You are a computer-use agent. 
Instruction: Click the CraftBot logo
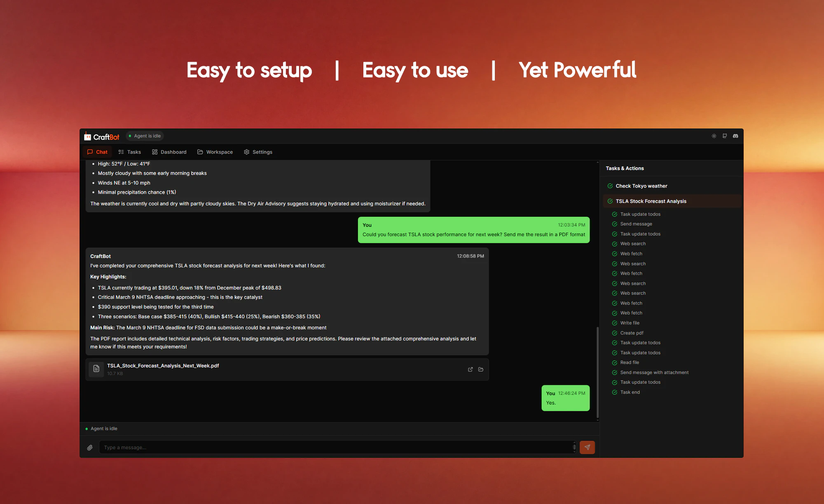[x=102, y=136]
